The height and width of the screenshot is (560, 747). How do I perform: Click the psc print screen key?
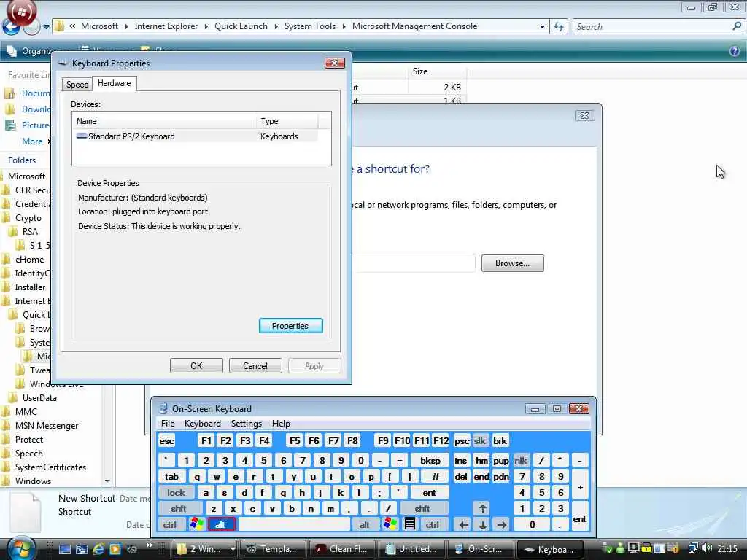pos(462,441)
